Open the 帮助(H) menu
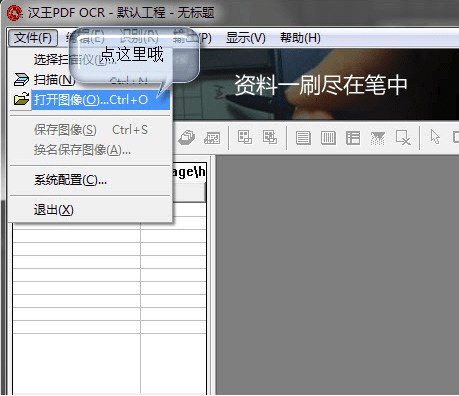Screen dimensions: 459x396 pyautogui.click(x=300, y=38)
